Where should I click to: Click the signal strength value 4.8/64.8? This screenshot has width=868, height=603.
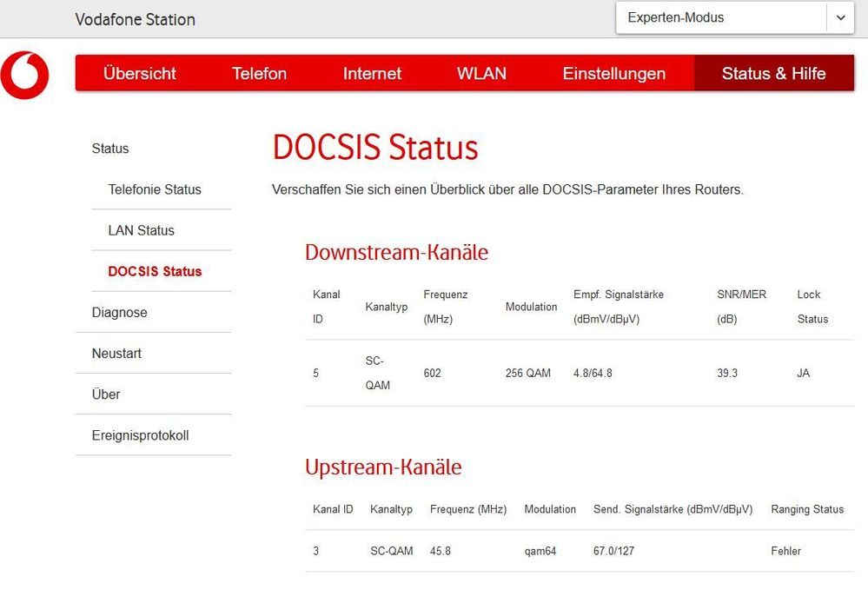[593, 374]
